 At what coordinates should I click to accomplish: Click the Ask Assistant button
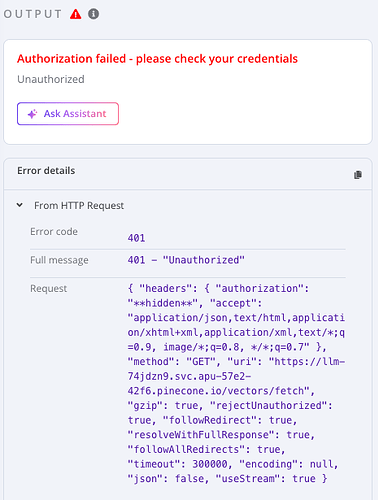pos(68,114)
